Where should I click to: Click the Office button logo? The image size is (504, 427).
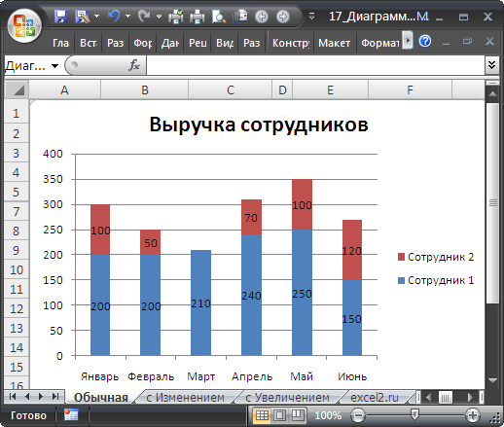click(24, 26)
